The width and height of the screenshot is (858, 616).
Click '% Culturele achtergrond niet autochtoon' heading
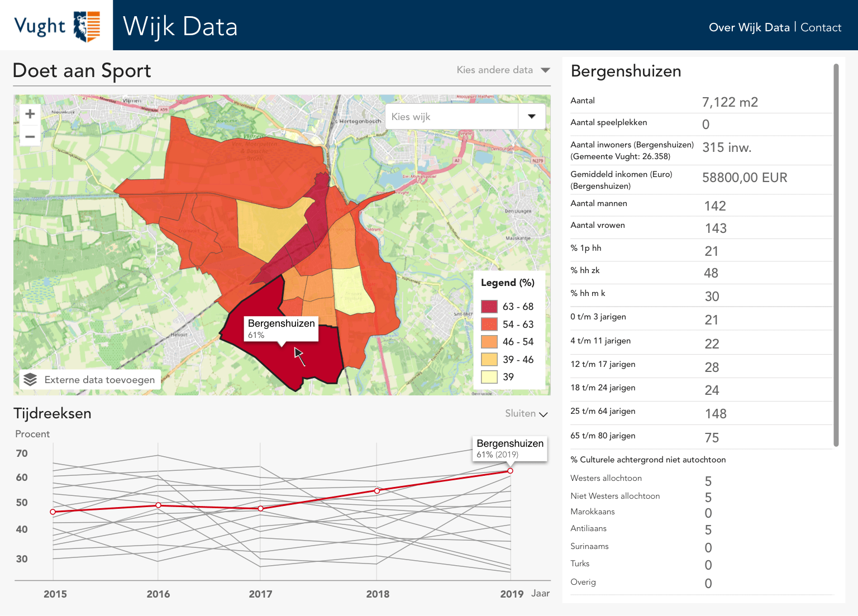point(648,460)
